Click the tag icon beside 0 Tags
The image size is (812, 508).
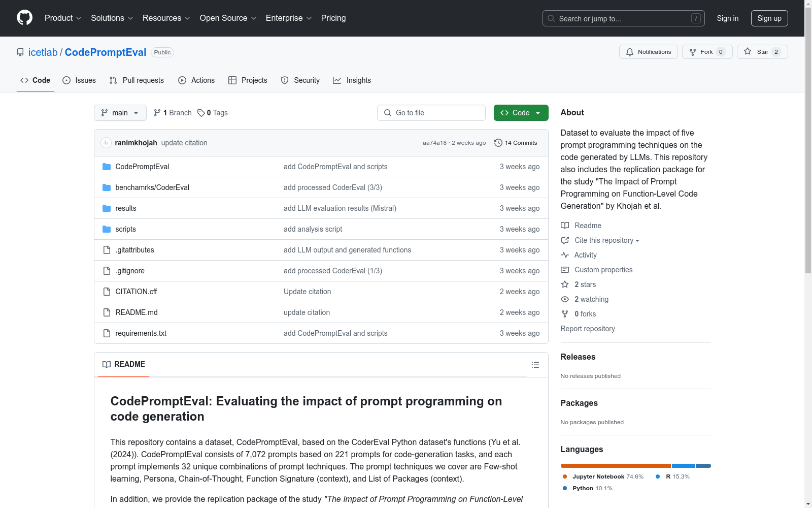pos(201,113)
